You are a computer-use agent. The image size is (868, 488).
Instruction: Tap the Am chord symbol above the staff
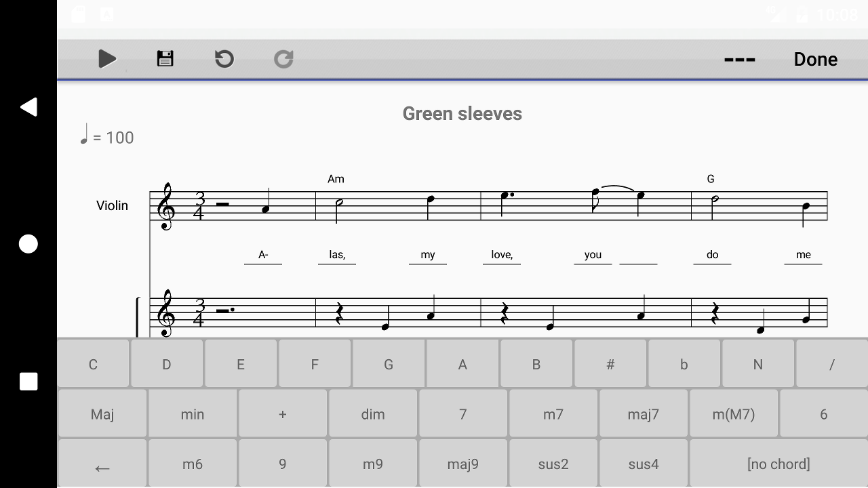point(336,178)
